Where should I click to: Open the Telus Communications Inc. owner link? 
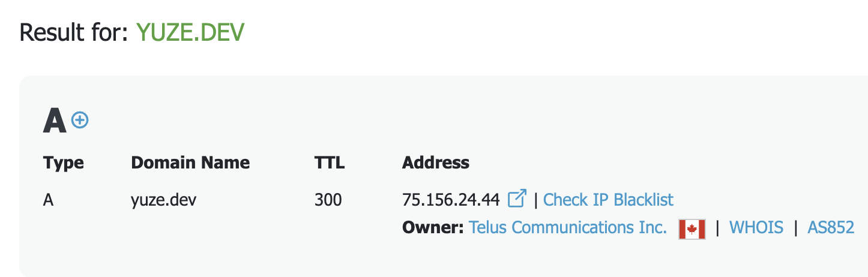[567, 228]
